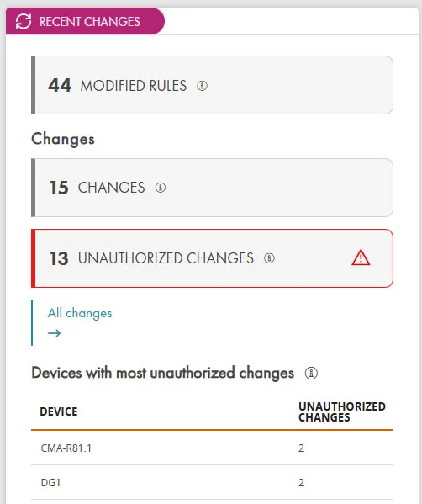Click the Changes section heading

tap(63, 139)
